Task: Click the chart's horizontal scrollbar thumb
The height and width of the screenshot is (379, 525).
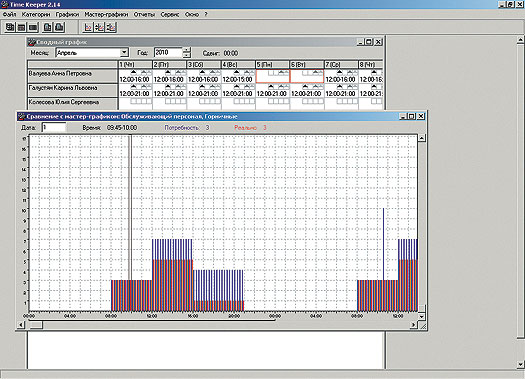Action: click(36, 325)
